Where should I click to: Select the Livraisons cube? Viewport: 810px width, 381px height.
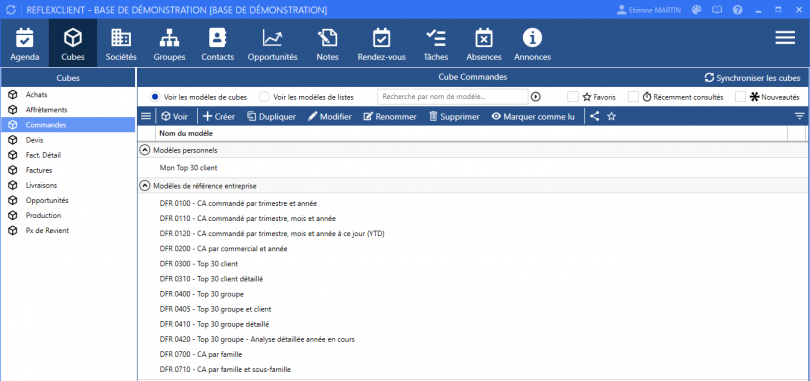[68, 185]
